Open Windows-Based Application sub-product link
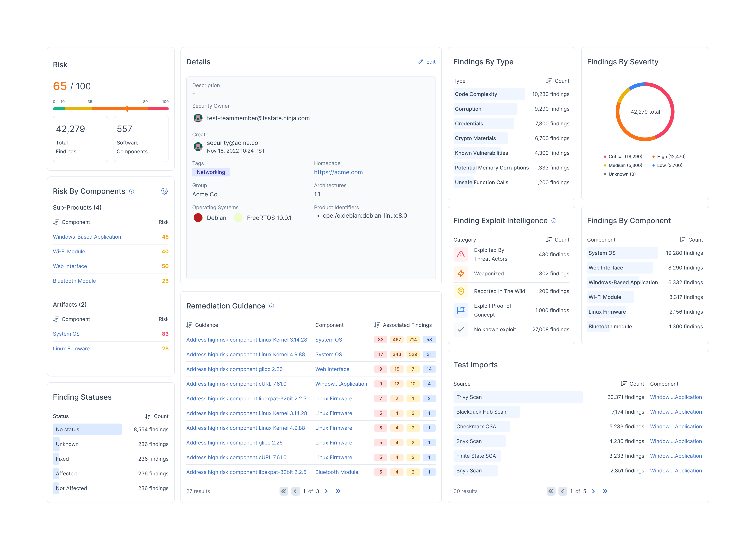Image resolution: width=756 pixels, height=550 pixels. coord(87,236)
